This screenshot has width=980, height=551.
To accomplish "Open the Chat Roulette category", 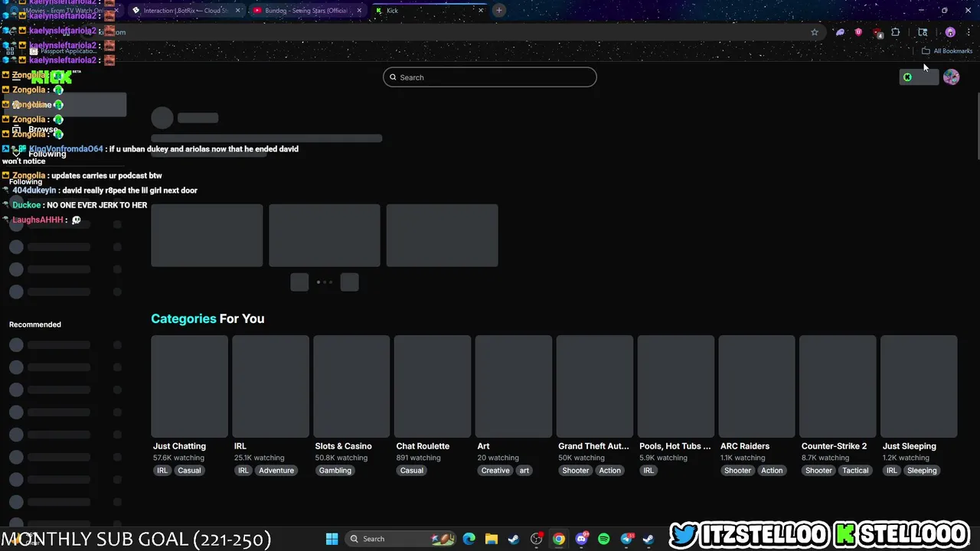I will tap(433, 406).
